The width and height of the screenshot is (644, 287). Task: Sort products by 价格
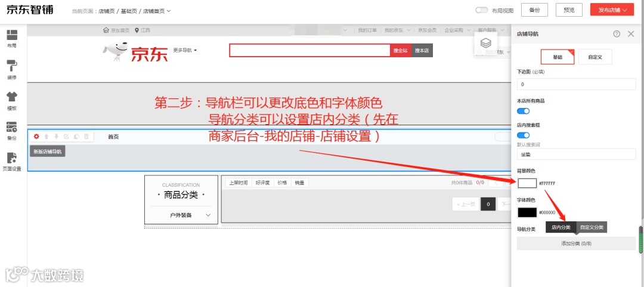click(x=283, y=183)
